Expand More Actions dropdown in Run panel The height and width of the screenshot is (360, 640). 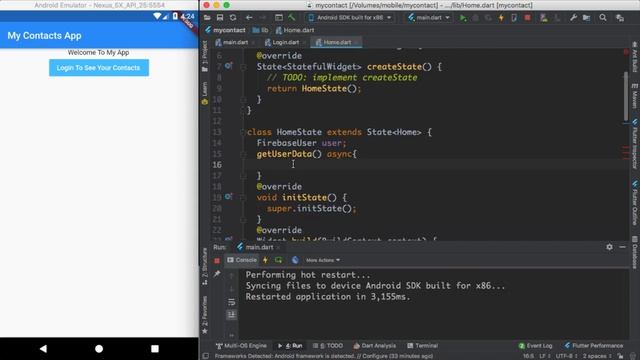coord(323,260)
